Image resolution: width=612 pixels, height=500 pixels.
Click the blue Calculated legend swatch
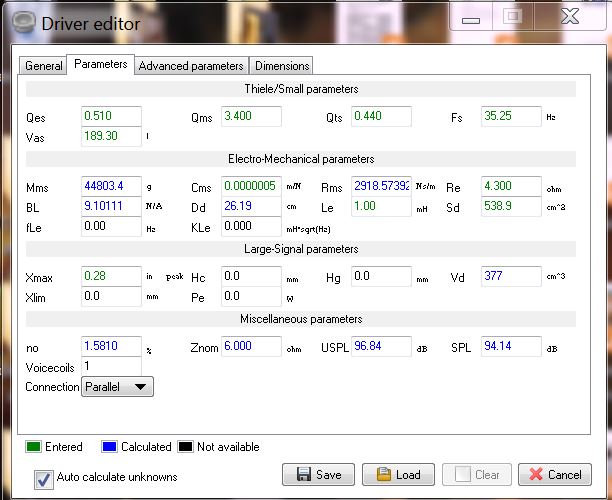[x=109, y=447]
